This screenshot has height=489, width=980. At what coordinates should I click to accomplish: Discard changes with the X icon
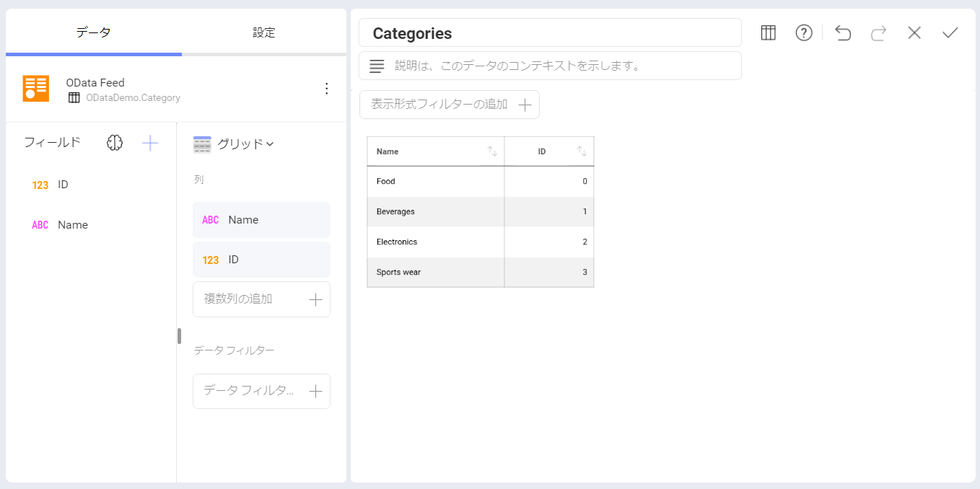click(914, 32)
